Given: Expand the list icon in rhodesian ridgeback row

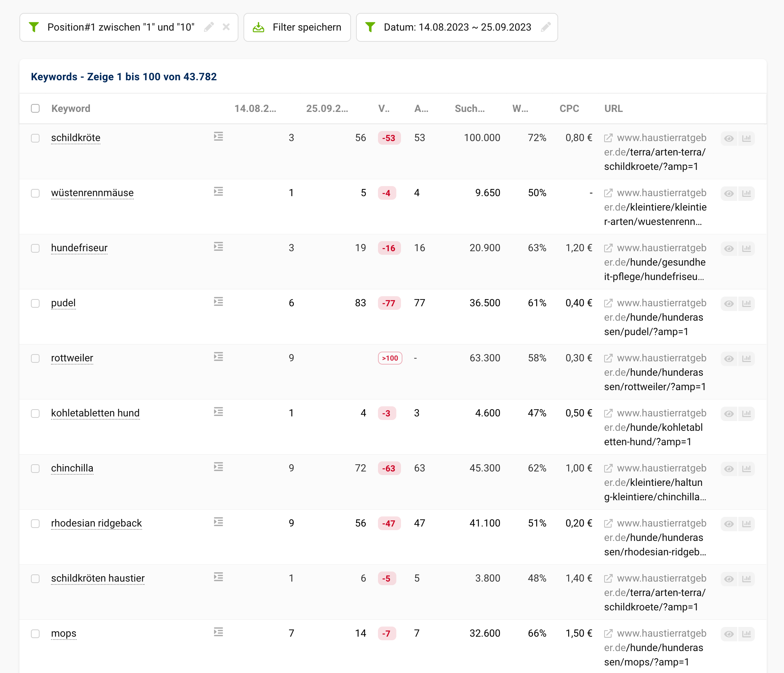Looking at the screenshot, I should 218,522.
